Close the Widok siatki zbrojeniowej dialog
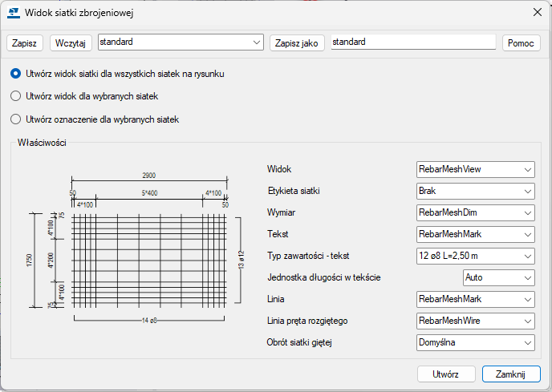Image resolution: width=552 pixels, height=392 pixels. (535, 12)
